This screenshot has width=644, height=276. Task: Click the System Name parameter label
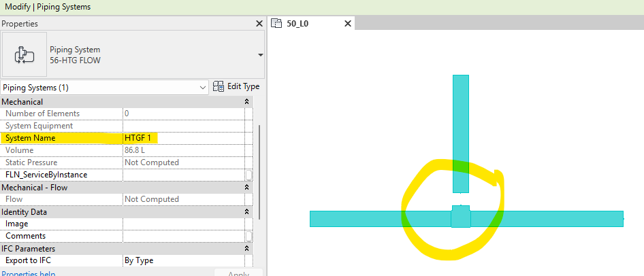tap(31, 138)
